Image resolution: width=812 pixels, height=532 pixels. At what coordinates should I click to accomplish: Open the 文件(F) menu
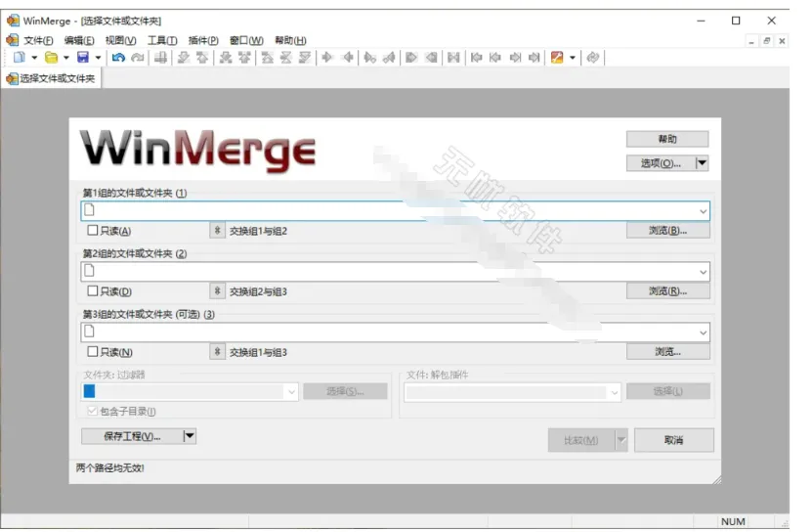click(38, 40)
